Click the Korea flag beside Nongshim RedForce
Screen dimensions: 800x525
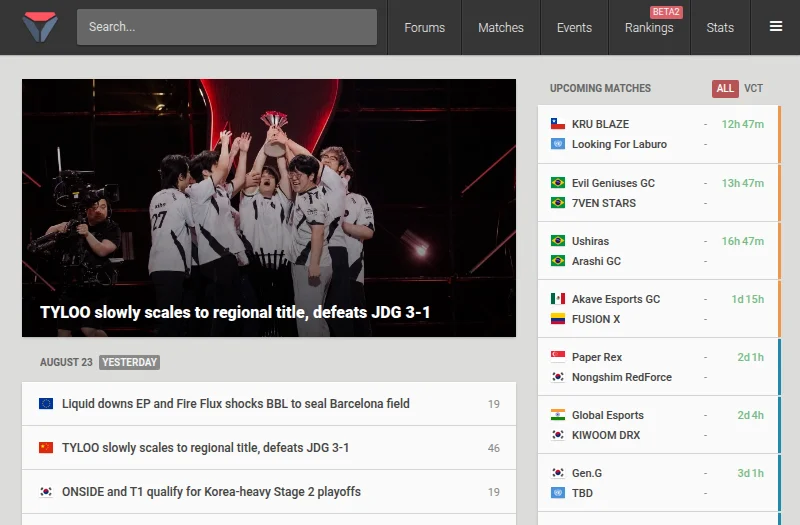coord(558,377)
